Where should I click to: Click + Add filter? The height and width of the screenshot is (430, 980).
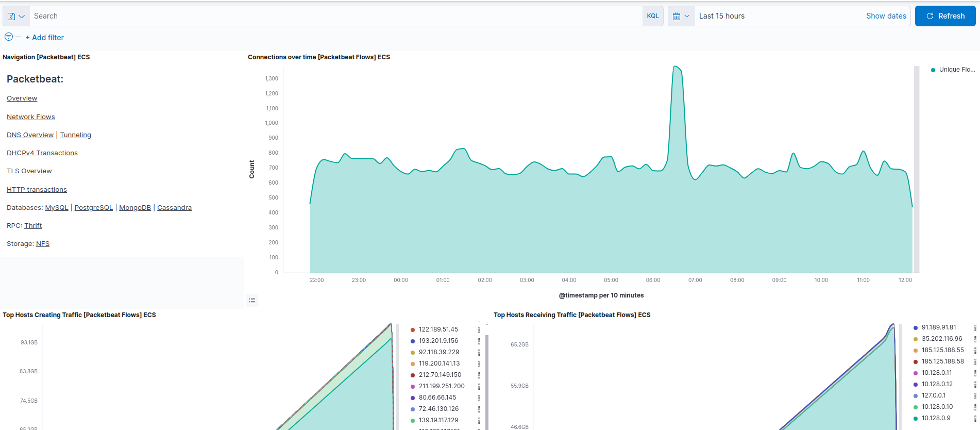tap(45, 38)
